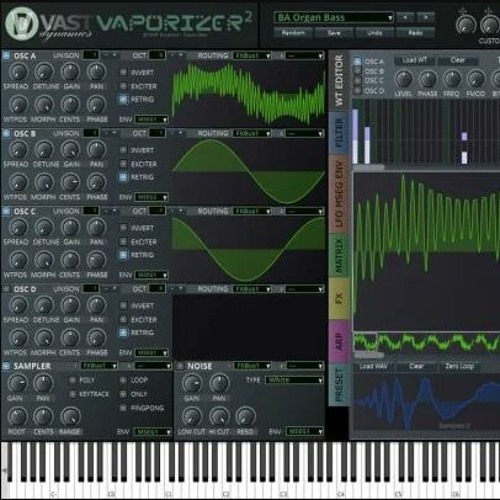Go to next preset with right arrow
The width and height of the screenshot is (500, 500).
tap(426, 17)
